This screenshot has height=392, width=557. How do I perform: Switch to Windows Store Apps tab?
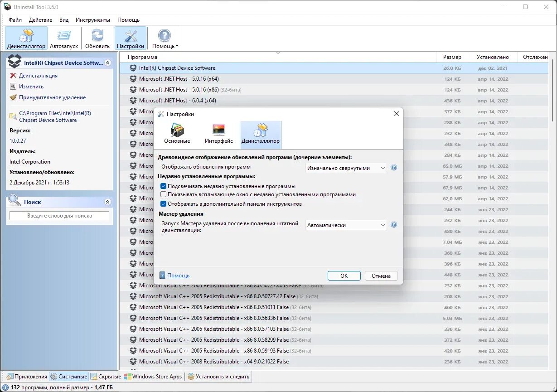point(154,377)
